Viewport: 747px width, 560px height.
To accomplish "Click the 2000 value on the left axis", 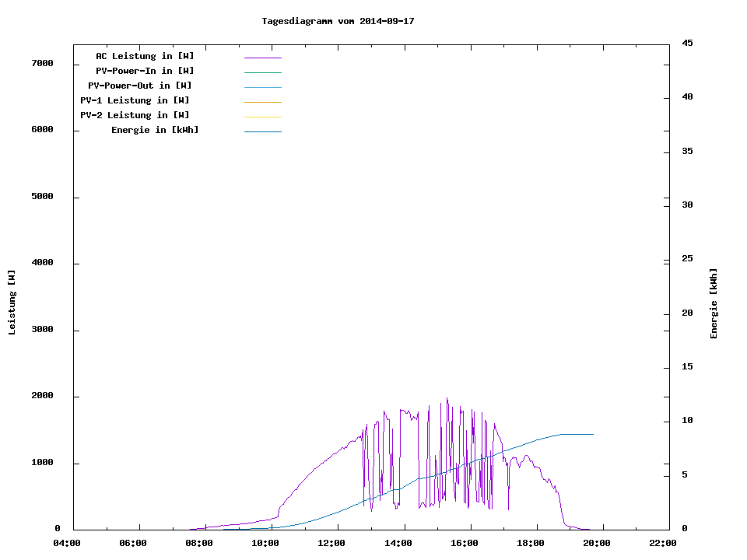I will tap(42, 396).
